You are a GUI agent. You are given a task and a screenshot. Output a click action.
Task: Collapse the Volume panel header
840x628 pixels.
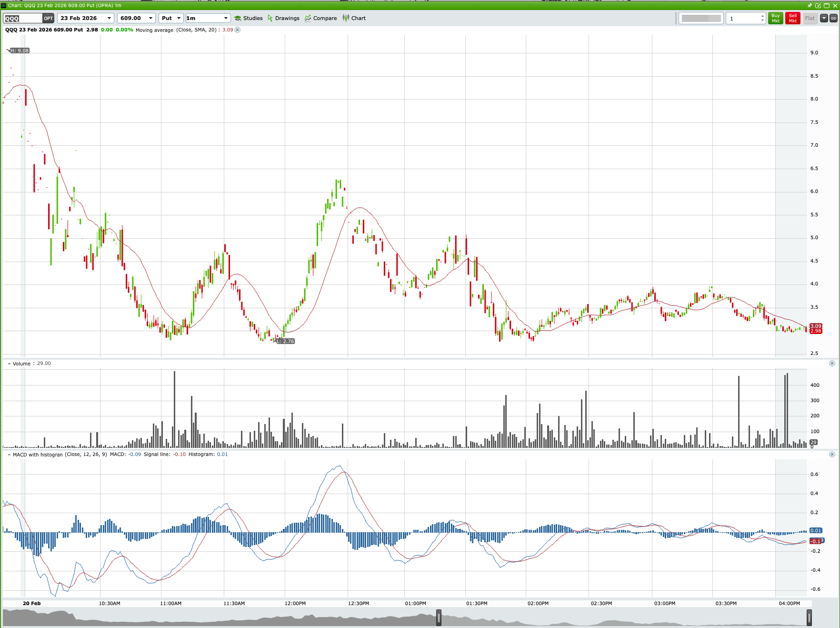click(9, 363)
